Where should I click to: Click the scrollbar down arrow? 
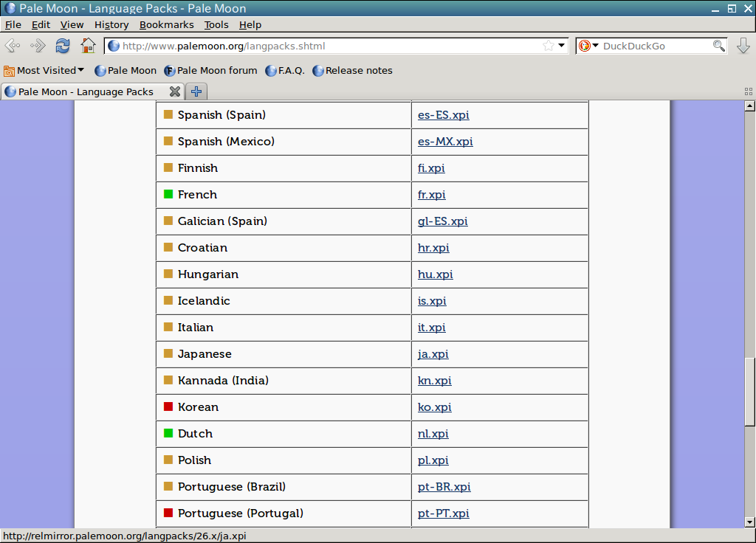click(750, 522)
